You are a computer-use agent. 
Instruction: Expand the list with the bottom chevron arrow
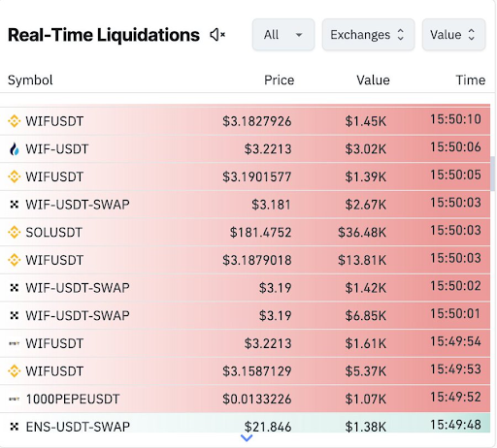click(247, 438)
